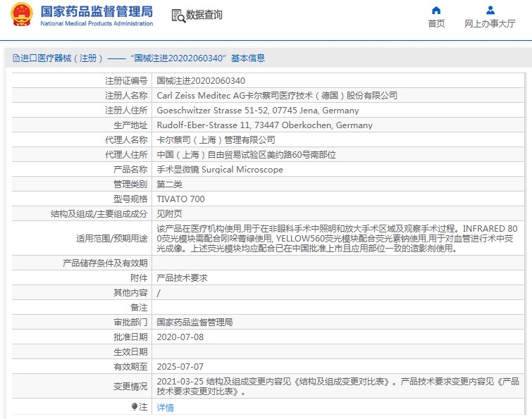Click the 适用范围/预期用途 label

(112, 238)
